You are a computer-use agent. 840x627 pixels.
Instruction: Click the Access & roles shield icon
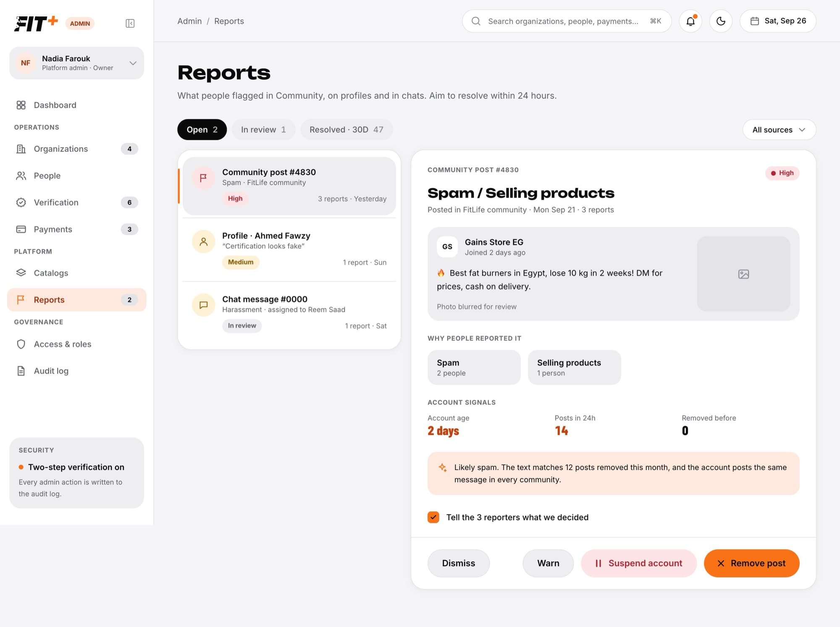pos(21,344)
